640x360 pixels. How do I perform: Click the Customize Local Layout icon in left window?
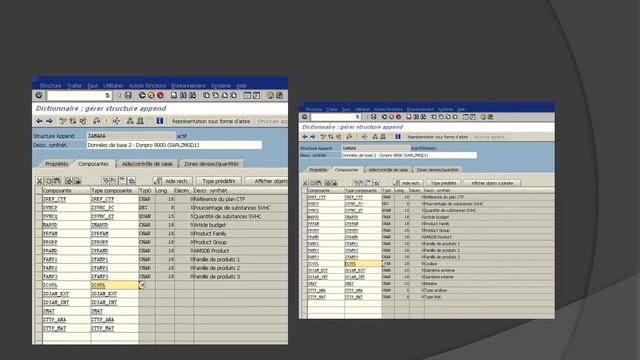[x=279, y=95]
